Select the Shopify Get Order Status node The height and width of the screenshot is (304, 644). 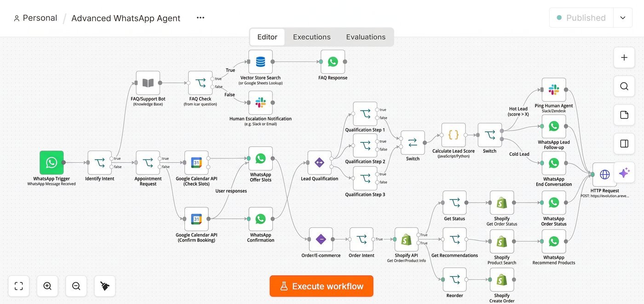(x=502, y=203)
